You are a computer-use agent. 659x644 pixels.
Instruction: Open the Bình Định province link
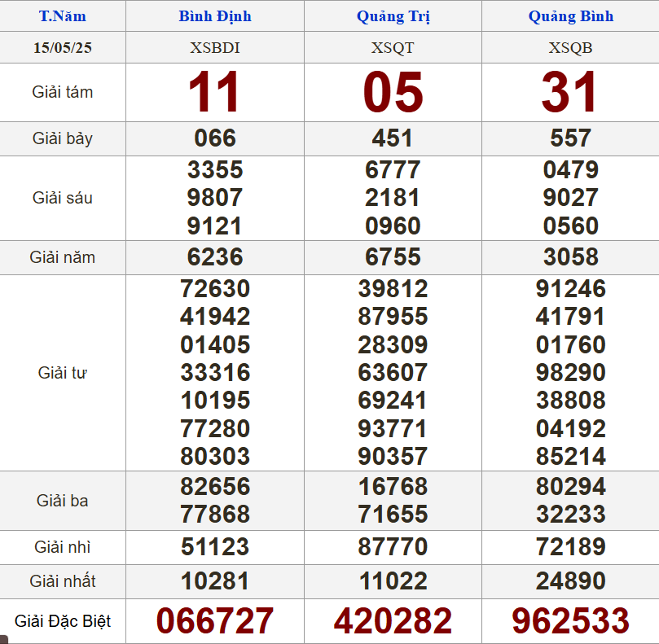pos(215,16)
